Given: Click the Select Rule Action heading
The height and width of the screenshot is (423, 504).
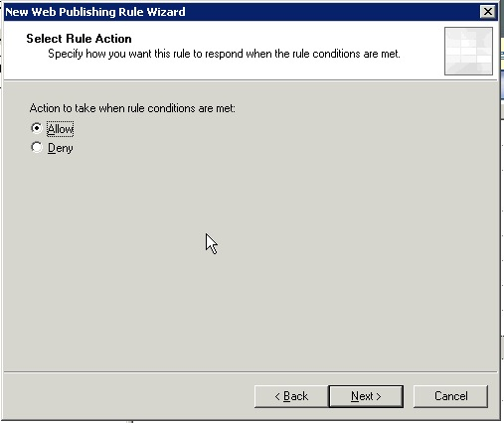Looking at the screenshot, I should coord(79,39).
